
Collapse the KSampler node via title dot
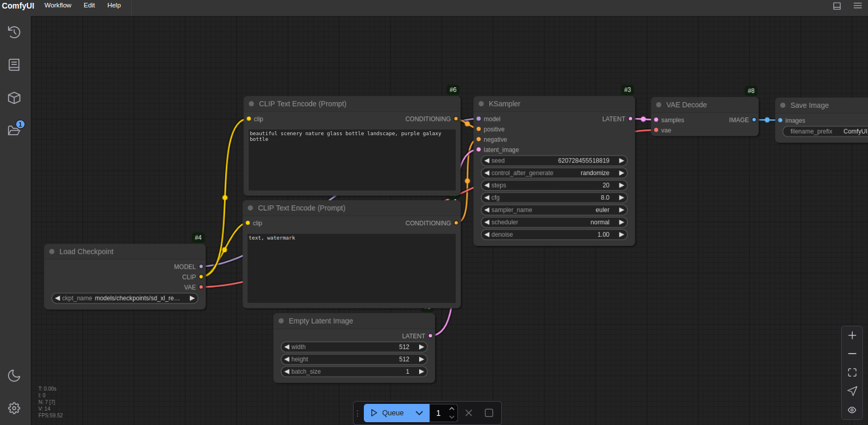click(x=481, y=104)
